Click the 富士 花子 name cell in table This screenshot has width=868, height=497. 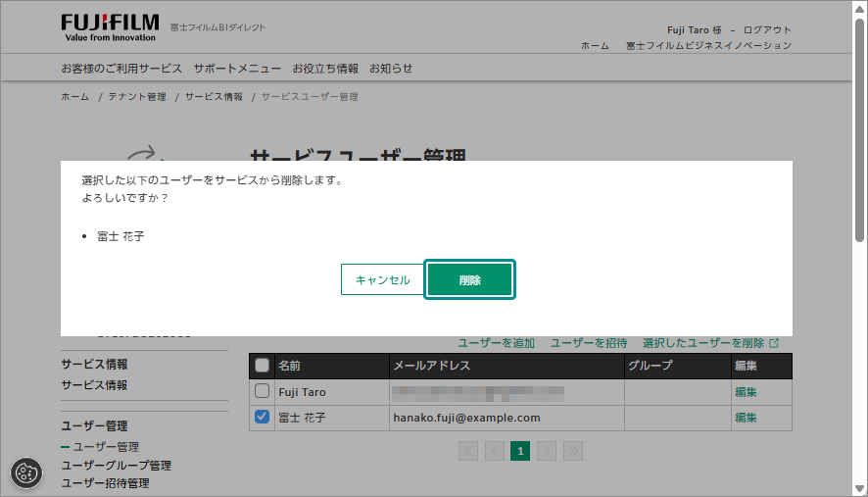pos(334,418)
